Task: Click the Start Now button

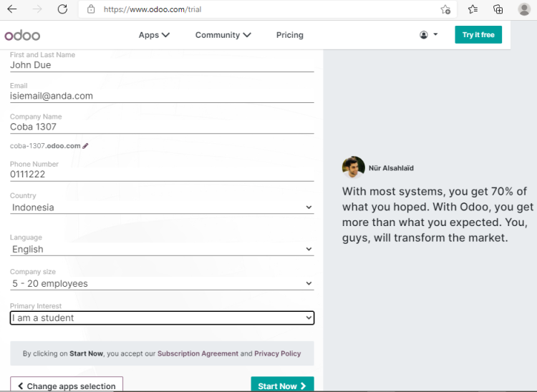Action: click(282, 384)
